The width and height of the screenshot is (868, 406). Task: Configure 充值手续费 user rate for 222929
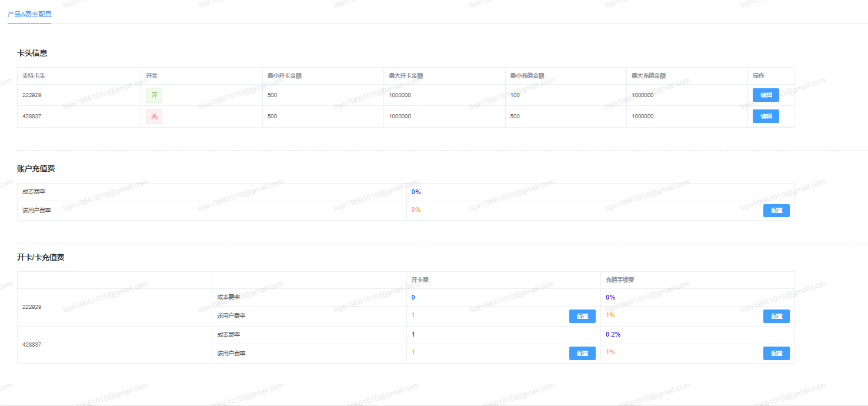pos(776,317)
